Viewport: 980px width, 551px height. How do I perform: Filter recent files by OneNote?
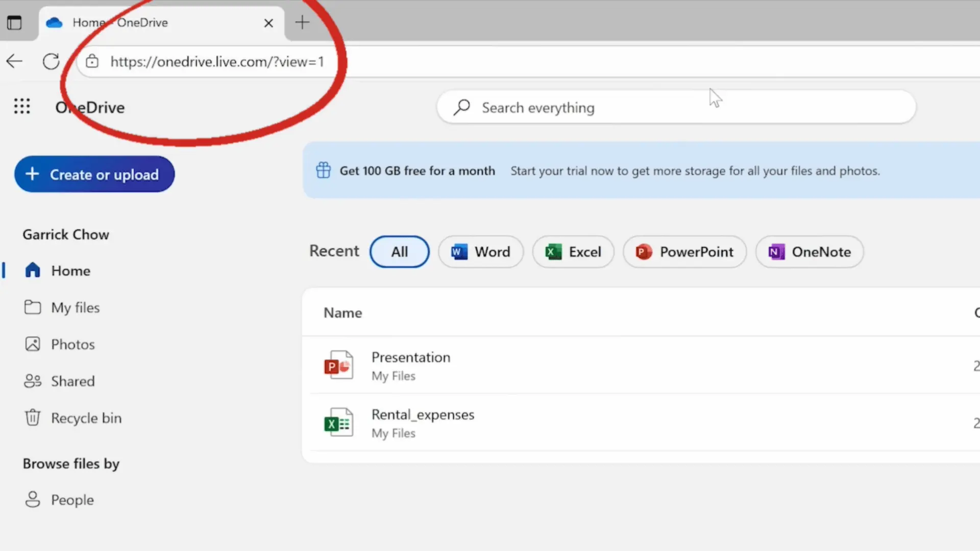pyautogui.click(x=810, y=252)
